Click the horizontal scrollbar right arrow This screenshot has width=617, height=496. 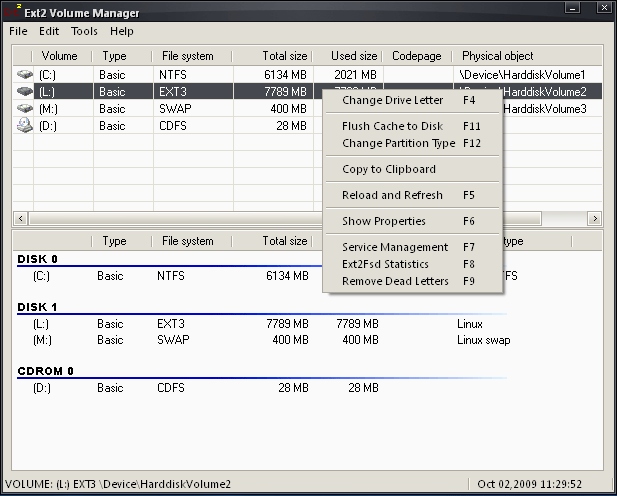595,218
